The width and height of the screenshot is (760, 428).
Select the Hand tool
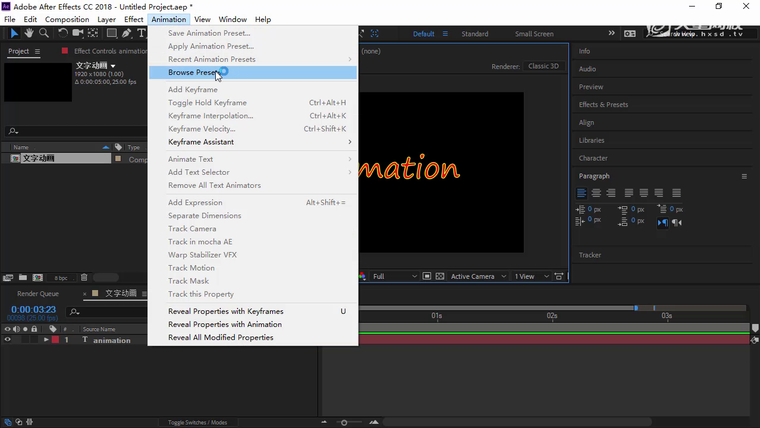pyautogui.click(x=29, y=33)
